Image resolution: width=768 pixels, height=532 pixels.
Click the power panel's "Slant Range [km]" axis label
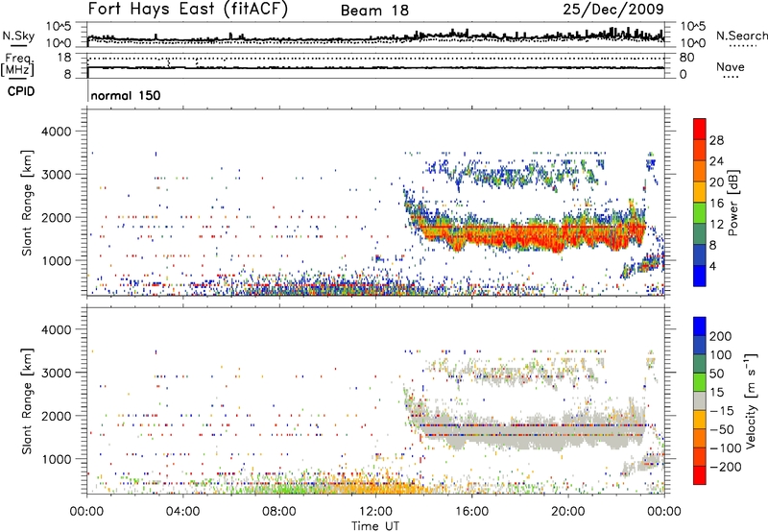point(27,203)
